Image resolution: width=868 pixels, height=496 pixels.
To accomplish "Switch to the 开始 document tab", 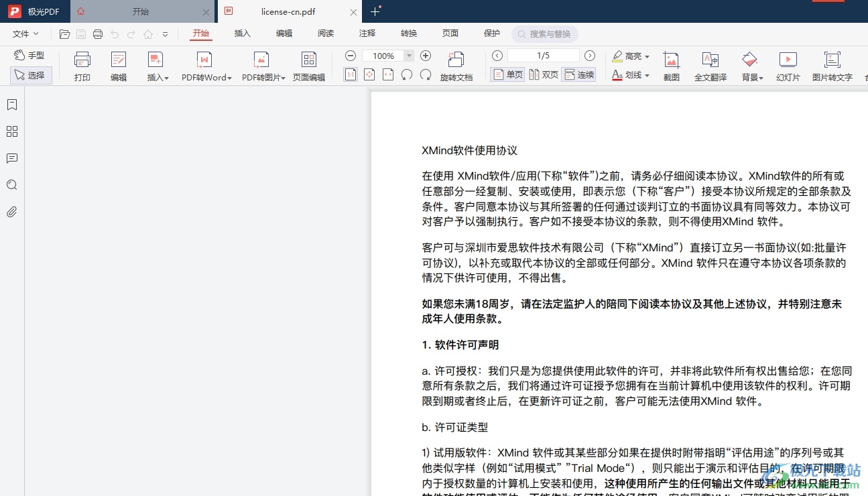I will [142, 11].
